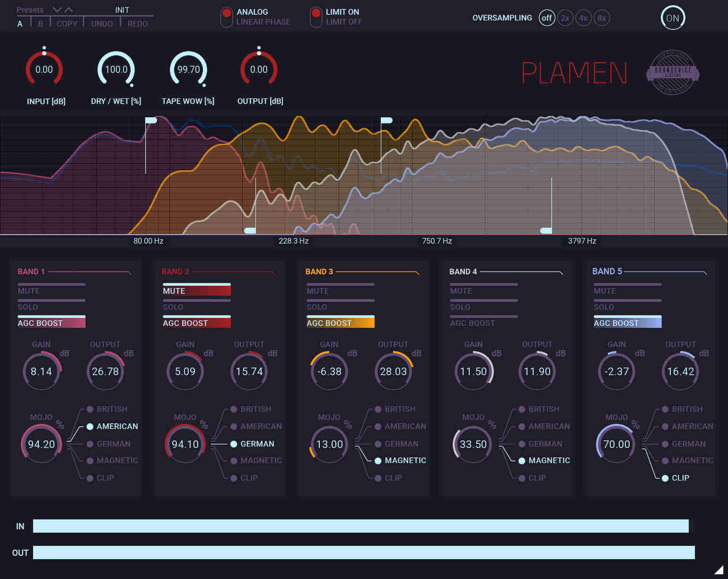The height and width of the screenshot is (579, 728).
Task: Click the 80.00 Hz crossover handle
Action: click(x=151, y=121)
